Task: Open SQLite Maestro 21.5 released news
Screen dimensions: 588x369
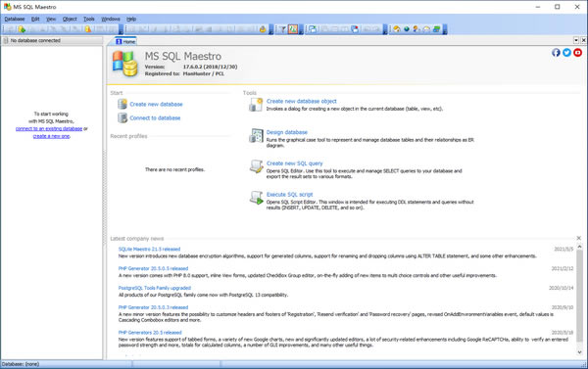Action: [x=149, y=250]
